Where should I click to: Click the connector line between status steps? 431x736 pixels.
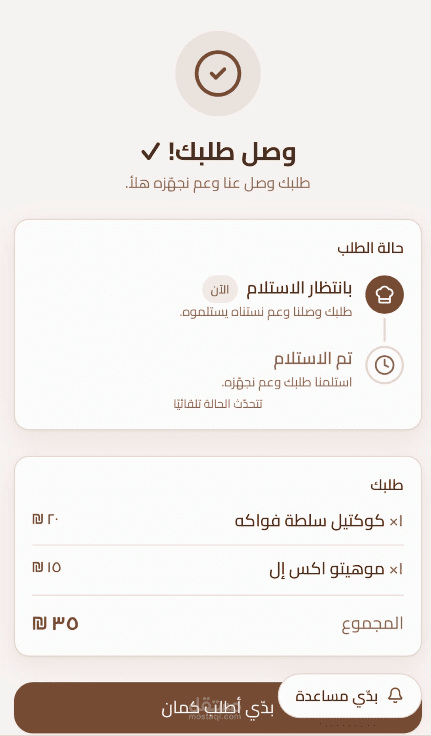click(x=385, y=330)
